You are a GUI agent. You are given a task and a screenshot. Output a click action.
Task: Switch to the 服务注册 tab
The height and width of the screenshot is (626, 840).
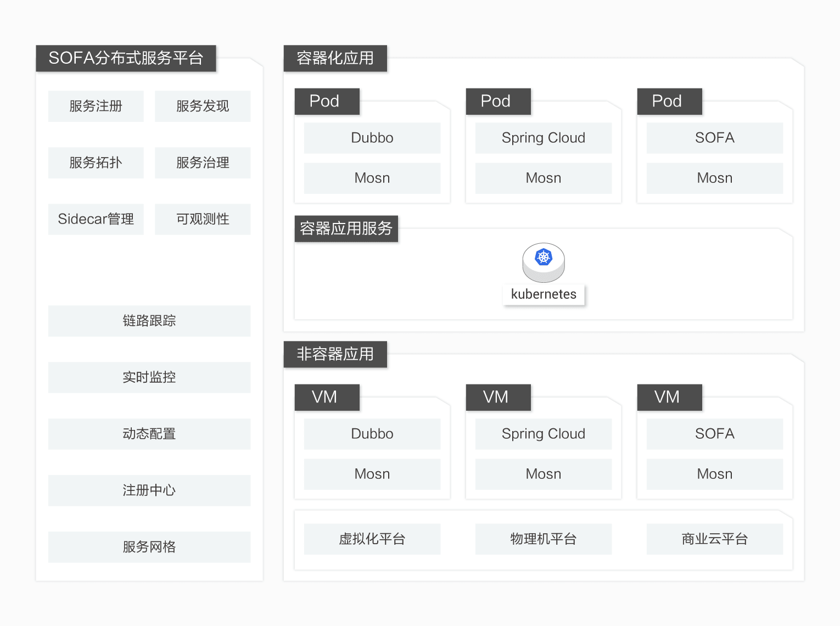click(x=96, y=105)
